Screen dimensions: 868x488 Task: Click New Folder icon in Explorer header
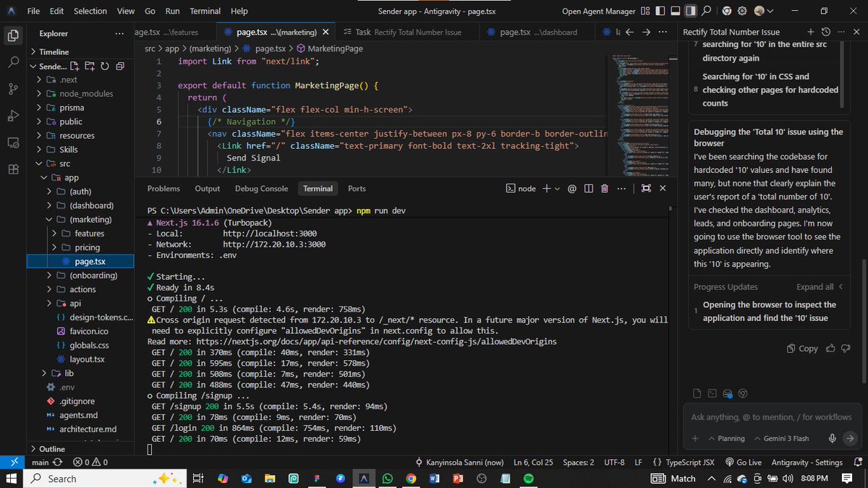90,66
